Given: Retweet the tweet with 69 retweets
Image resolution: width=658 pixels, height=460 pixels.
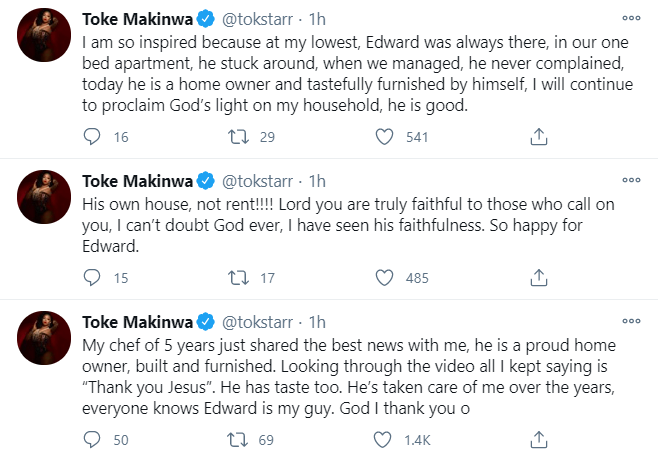Looking at the screenshot, I should click(x=239, y=438).
